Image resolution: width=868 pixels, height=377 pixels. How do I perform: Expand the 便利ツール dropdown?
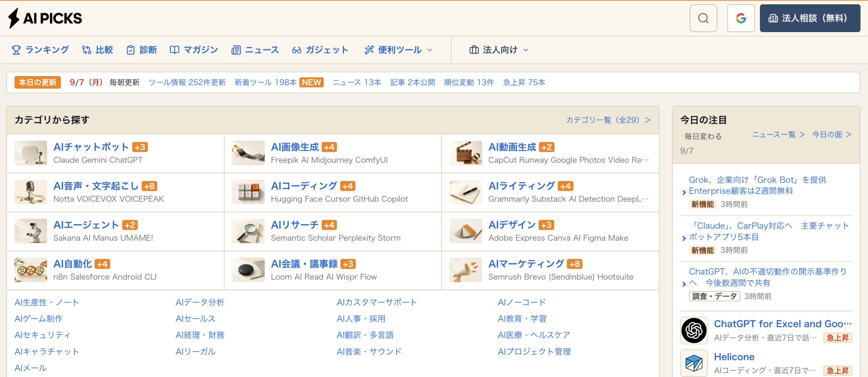[399, 50]
